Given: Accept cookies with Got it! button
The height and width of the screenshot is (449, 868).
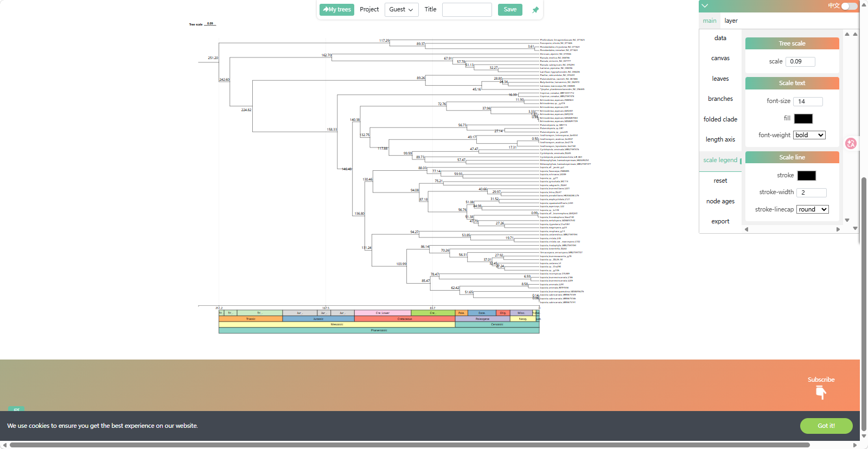Looking at the screenshot, I should click(x=826, y=426).
